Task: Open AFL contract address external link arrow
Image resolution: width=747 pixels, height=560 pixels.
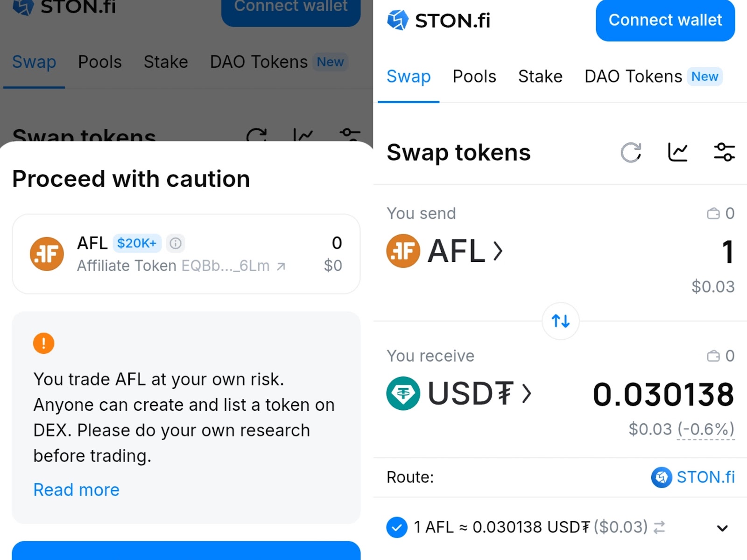Action: (x=281, y=266)
